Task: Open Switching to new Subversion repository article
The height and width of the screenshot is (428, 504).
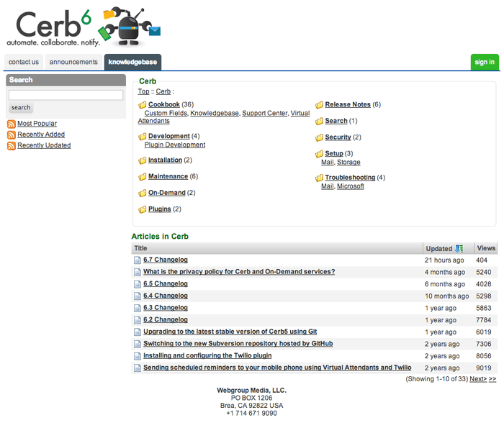Action: point(238,344)
